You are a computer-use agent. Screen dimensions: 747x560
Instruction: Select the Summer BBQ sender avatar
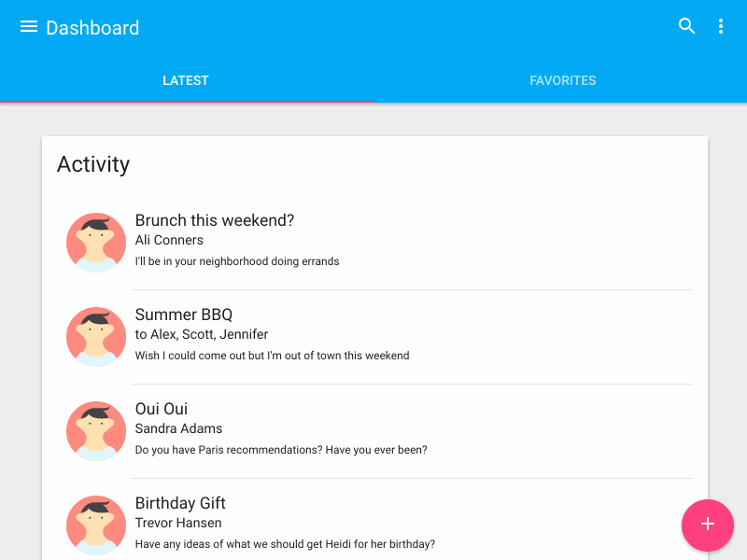tap(95, 336)
